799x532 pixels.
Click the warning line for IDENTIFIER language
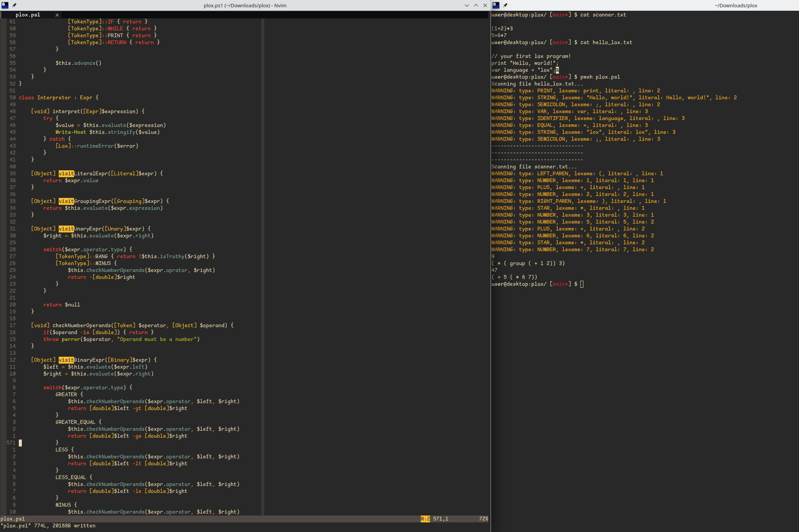(588, 119)
